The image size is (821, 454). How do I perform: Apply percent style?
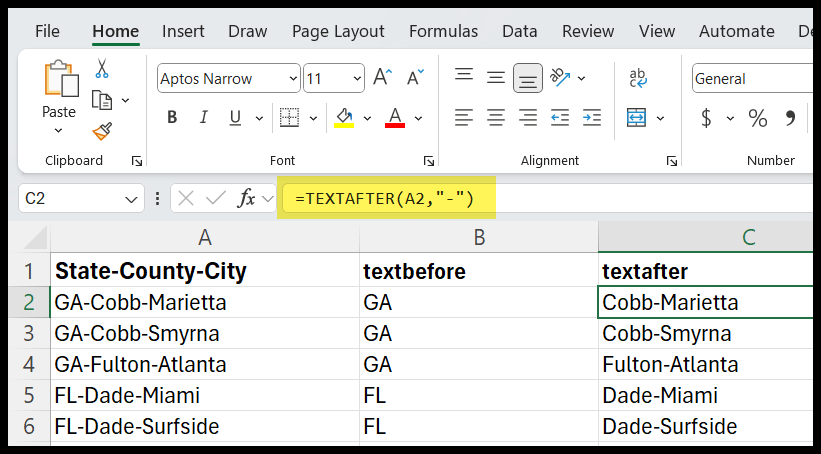pyautogui.click(x=758, y=118)
